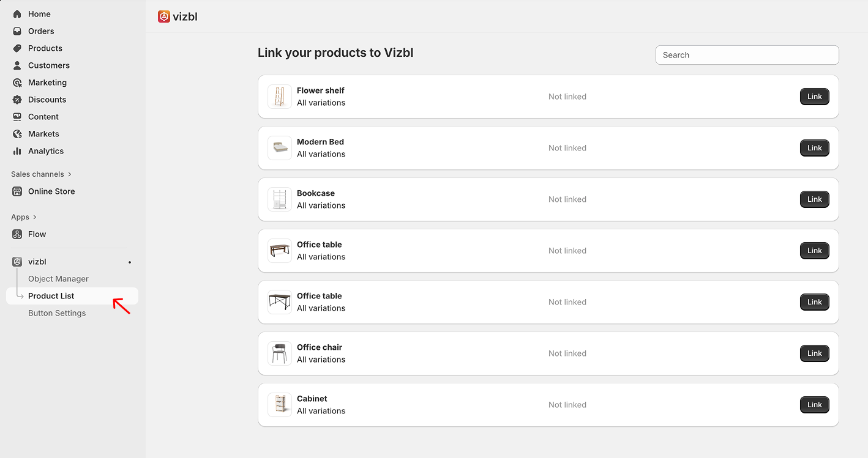The width and height of the screenshot is (868, 458).
Task: Click the Marketing target icon
Action: click(17, 83)
